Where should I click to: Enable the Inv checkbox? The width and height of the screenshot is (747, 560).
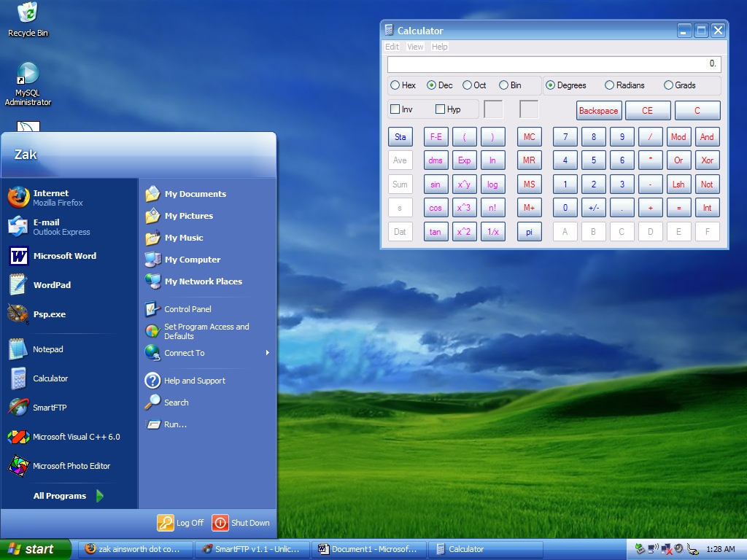pyautogui.click(x=395, y=109)
